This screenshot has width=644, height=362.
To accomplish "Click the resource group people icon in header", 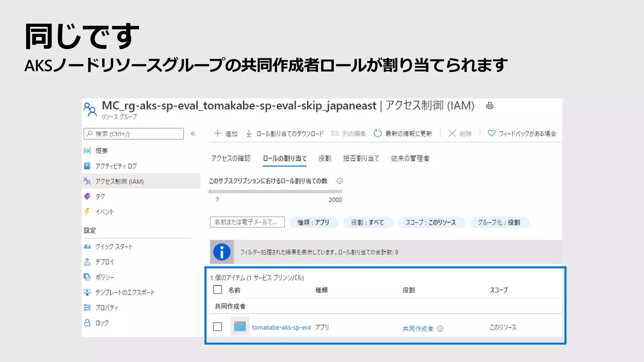I will (x=90, y=109).
